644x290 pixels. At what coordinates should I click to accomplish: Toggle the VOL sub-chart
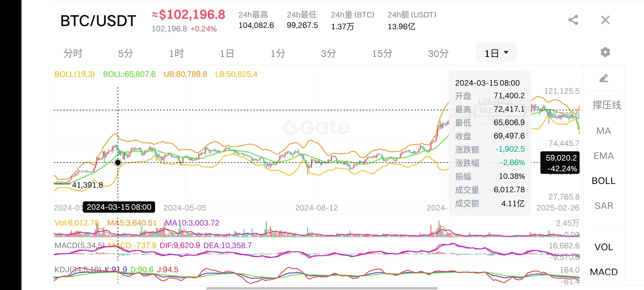pyautogui.click(x=603, y=247)
